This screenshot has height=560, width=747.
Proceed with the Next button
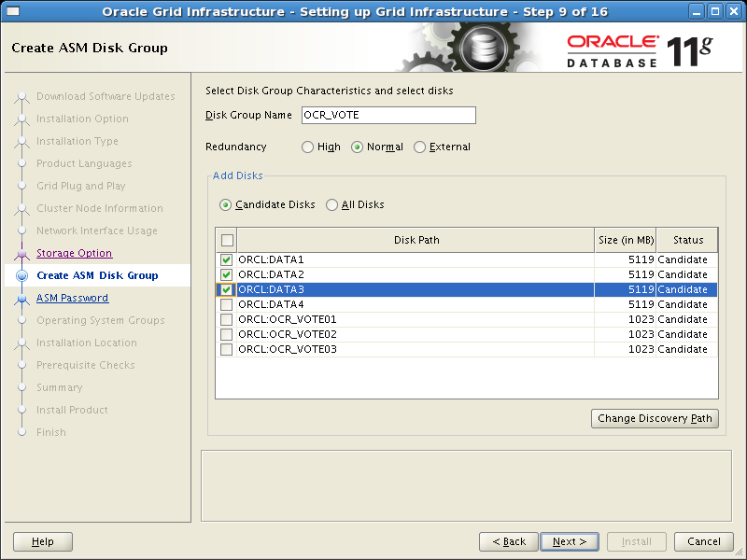[x=570, y=541]
